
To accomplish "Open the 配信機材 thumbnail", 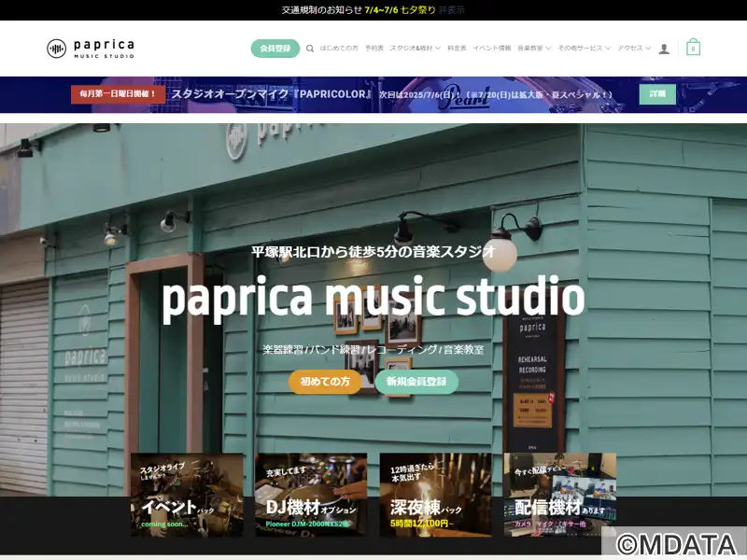I will pyautogui.click(x=559, y=495).
